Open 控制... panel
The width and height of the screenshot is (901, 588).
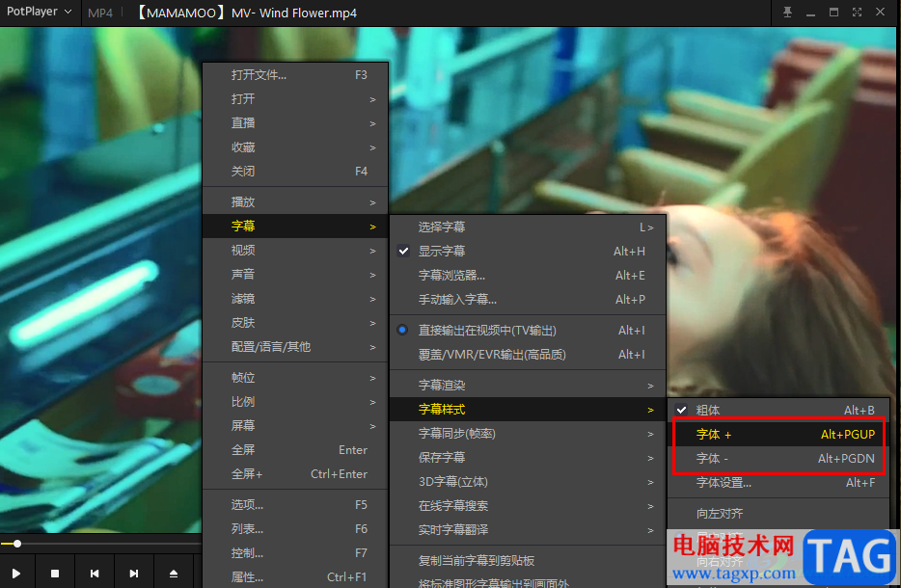coord(295,553)
